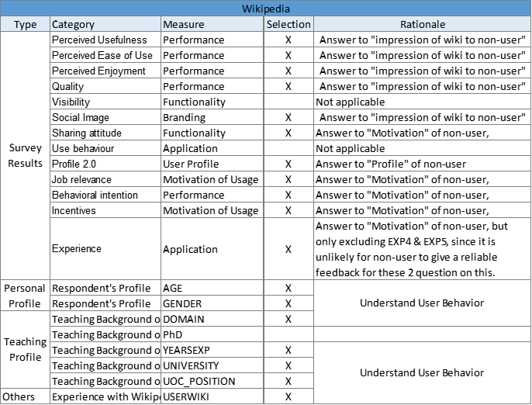Select the Perceived Enjoyment cell

coord(105,71)
